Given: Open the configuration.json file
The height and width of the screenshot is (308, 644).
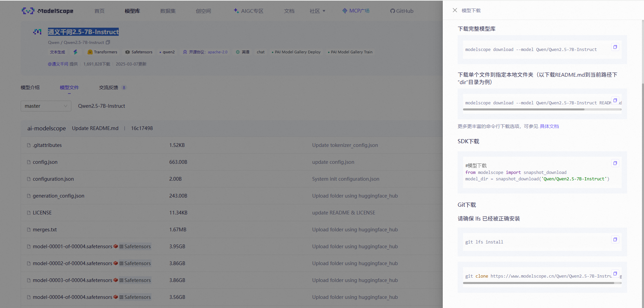Looking at the screenshot, I should pyautogui.click(x=53, y=179).
